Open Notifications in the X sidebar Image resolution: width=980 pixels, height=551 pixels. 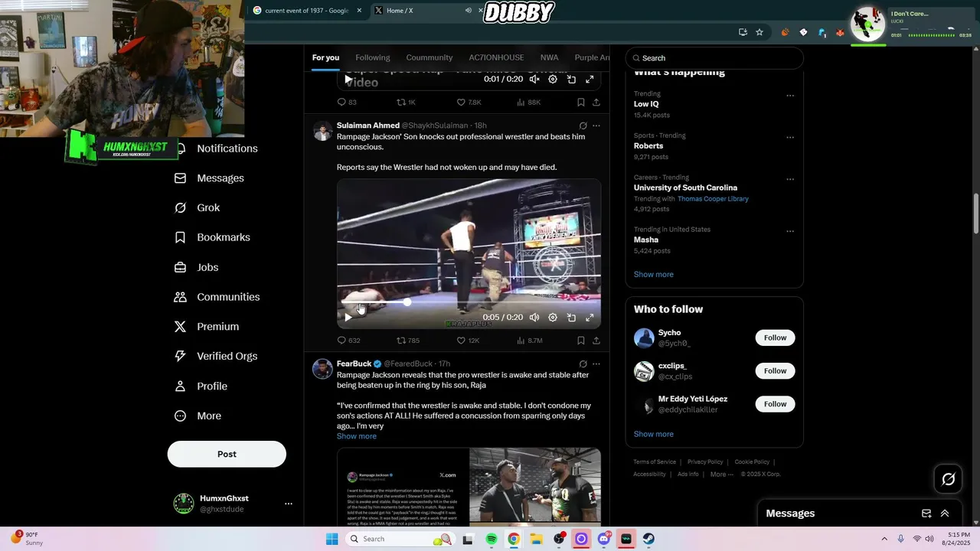(227, 148)
